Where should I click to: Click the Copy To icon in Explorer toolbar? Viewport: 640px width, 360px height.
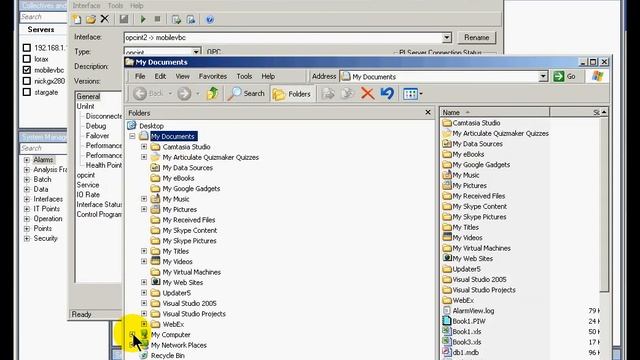coord(347,94)
